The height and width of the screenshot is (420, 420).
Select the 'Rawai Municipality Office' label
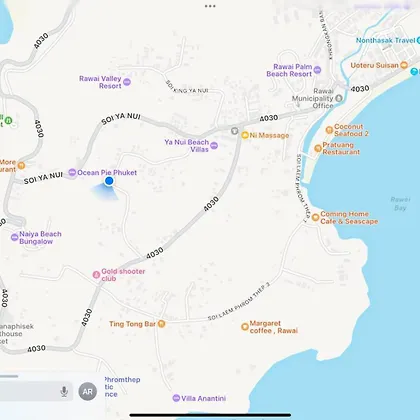pyautogui.click(x=313, y=98)
